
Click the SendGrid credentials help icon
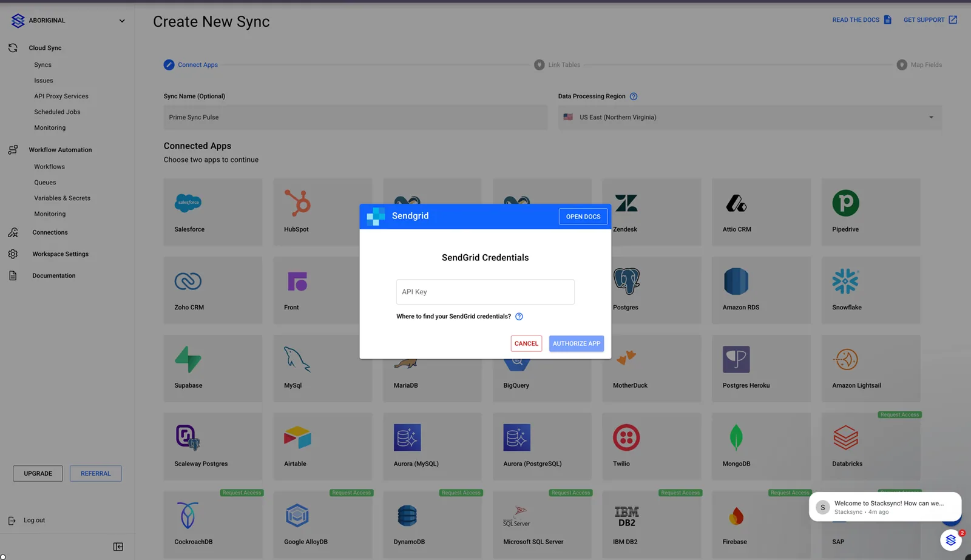(x=519, y=316)
